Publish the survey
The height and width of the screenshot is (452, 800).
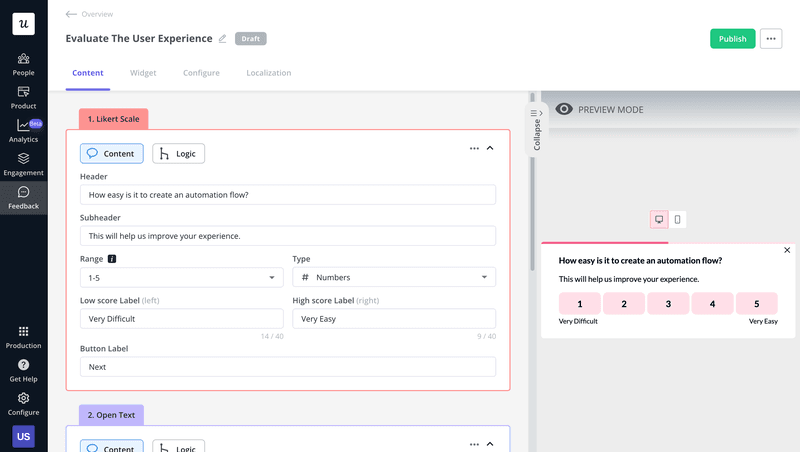(733, 39)
